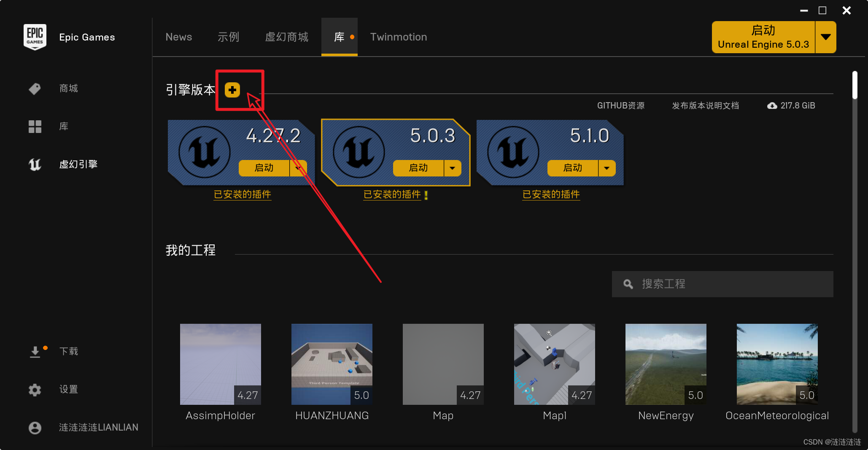
Task: Click the plugin warning exclamation mark for 5.0.3
Action: pyautogui.click(x=426, y=195)
